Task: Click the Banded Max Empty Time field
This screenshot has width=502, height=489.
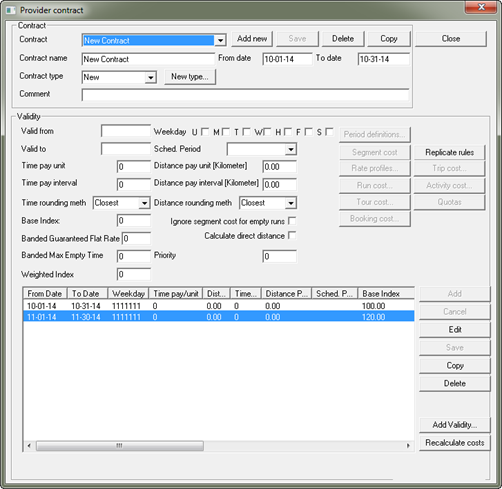Action: pos(134,256)
